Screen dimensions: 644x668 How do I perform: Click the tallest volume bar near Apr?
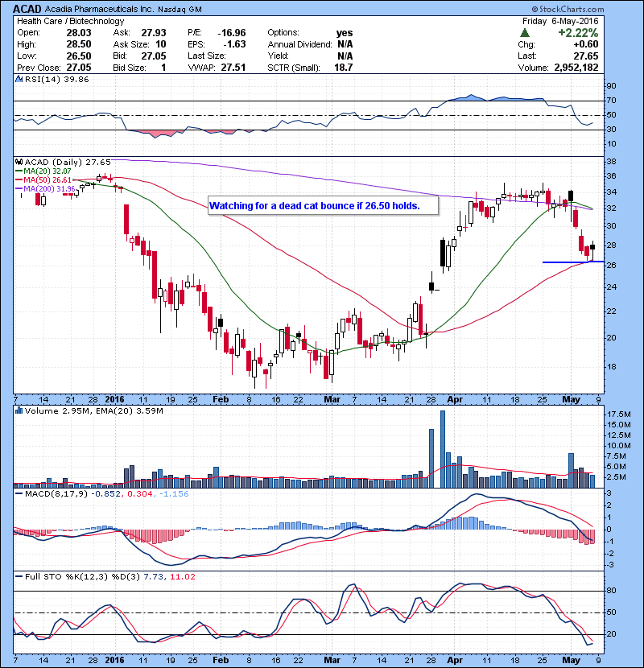[x=443, y=449]
